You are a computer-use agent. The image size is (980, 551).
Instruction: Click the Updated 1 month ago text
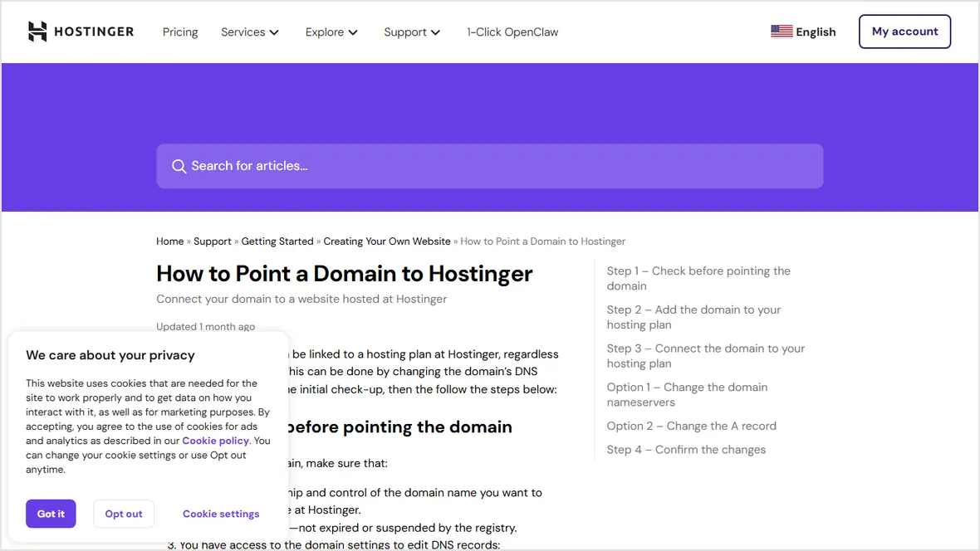206,327
